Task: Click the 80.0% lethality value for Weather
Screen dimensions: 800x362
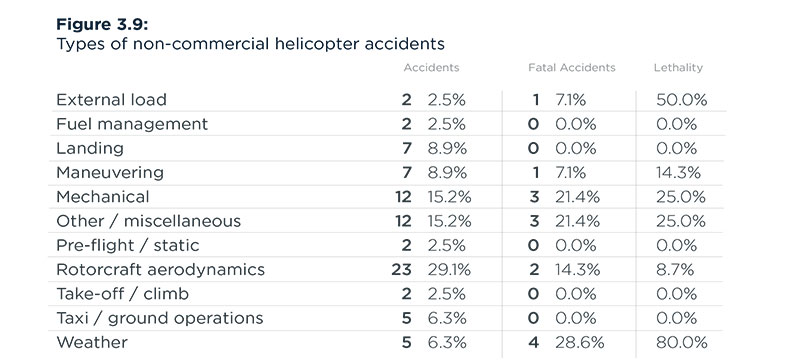Action: click(682, 342)
